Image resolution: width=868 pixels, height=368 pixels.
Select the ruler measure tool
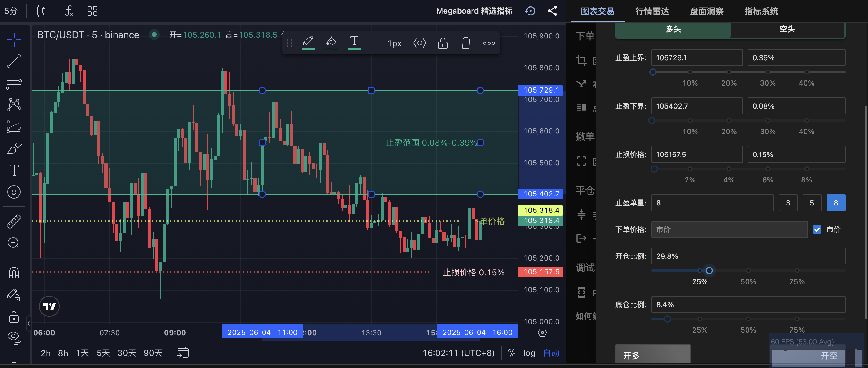14,221
